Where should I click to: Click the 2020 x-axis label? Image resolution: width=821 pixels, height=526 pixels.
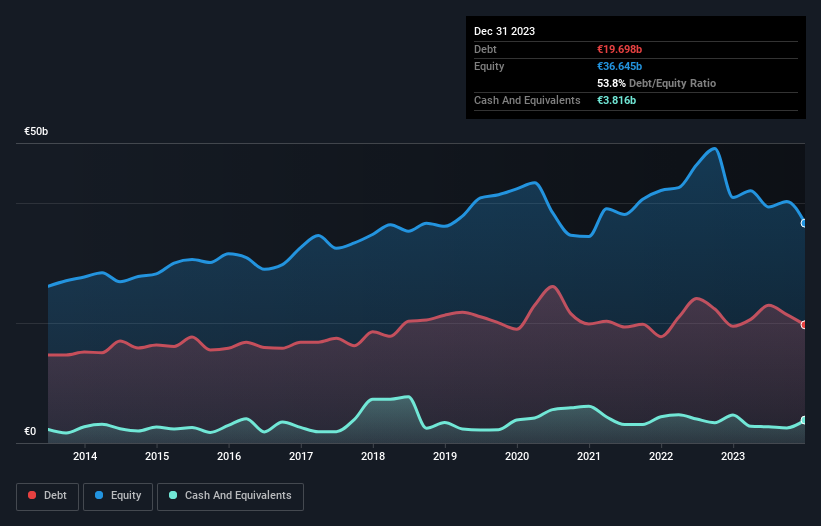click(517, 456)
